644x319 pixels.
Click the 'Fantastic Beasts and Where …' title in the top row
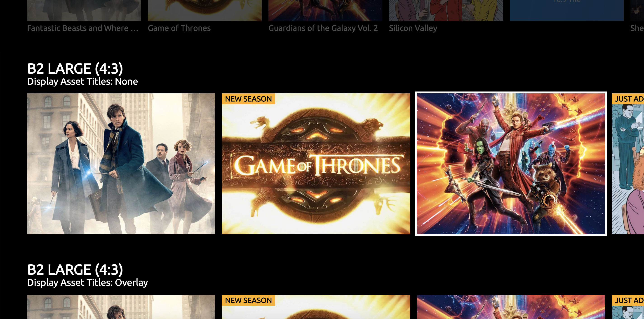[83, 28]
